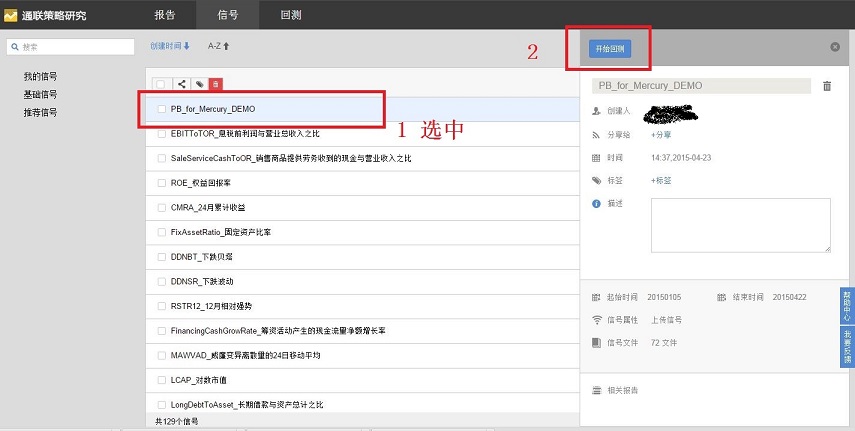Switch to the 回测 tab

point(290,15)
